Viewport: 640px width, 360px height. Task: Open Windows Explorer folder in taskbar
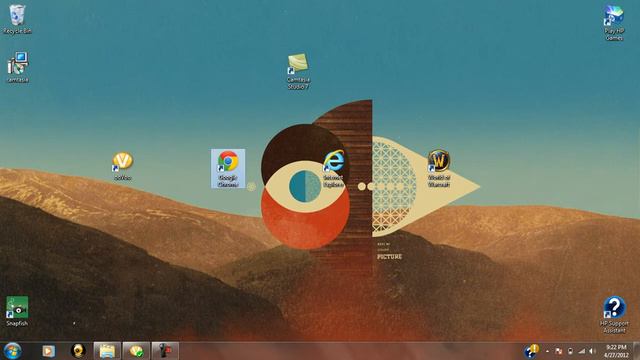pyautogui.click(x=107, y=351)
